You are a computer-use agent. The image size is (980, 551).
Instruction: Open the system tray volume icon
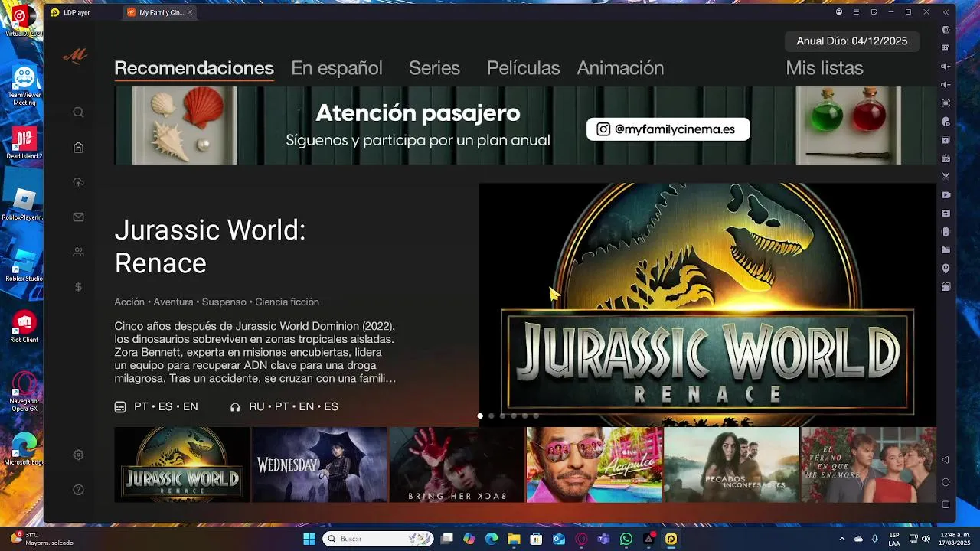(926, 539)
